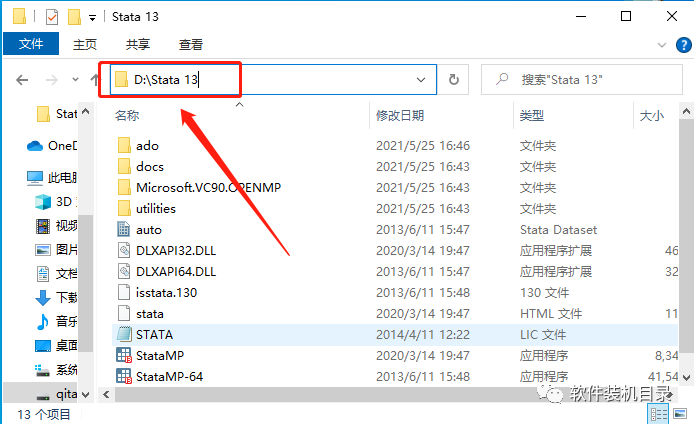Click the StataMP-64 application icon
This screenshot has width=694, height=424.
(x=124, y=376)
